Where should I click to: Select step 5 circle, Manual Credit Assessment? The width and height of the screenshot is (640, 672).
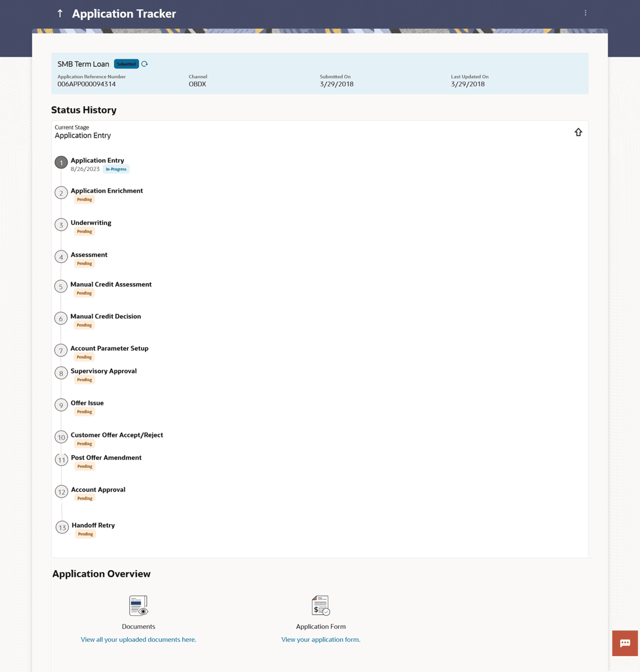(61, 287)
